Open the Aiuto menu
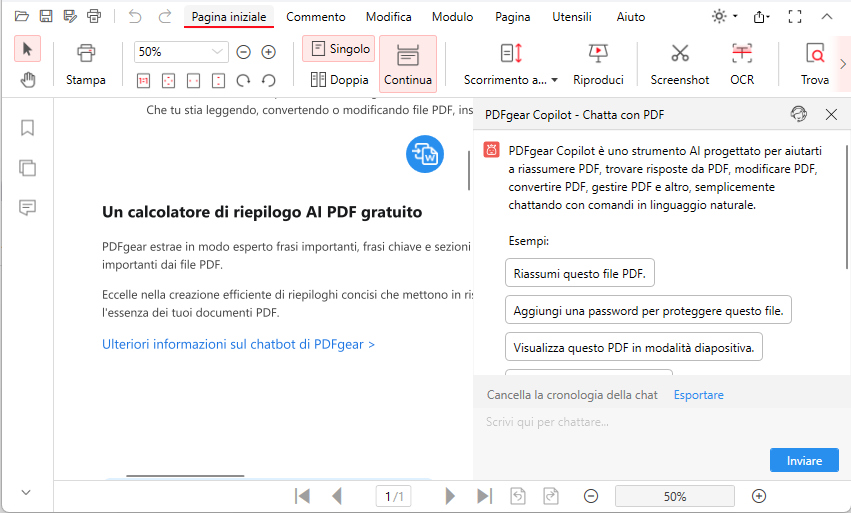 pos(631,17)
